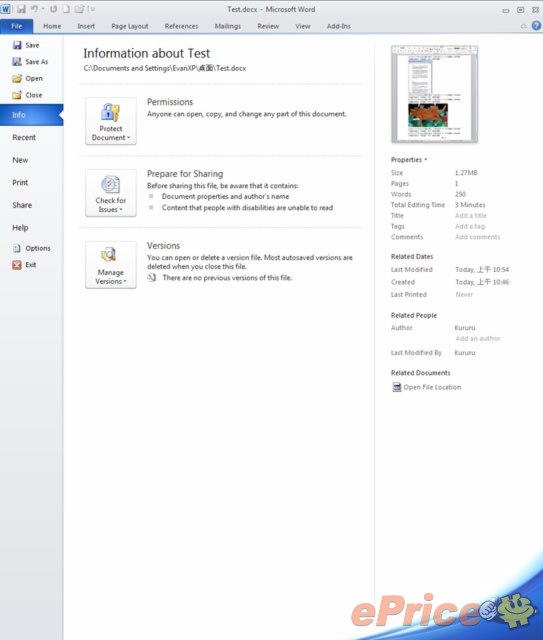Image resolution: width=543 pixels, height=640 pixels.
Task: Open the Customize Quick Access Toolbar arrow
Action: [x=93, y=9]
